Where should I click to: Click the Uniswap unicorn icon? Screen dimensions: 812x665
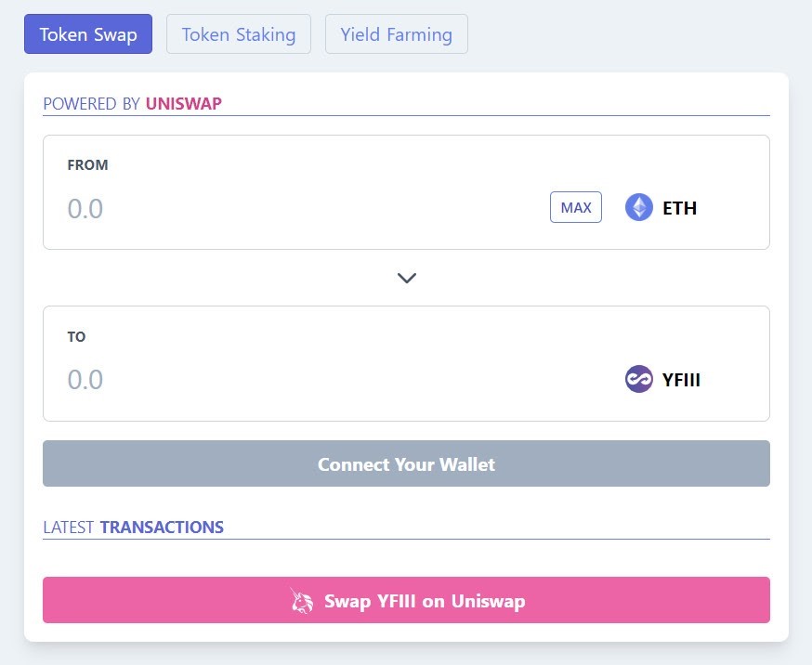click(x=301, y=601)
